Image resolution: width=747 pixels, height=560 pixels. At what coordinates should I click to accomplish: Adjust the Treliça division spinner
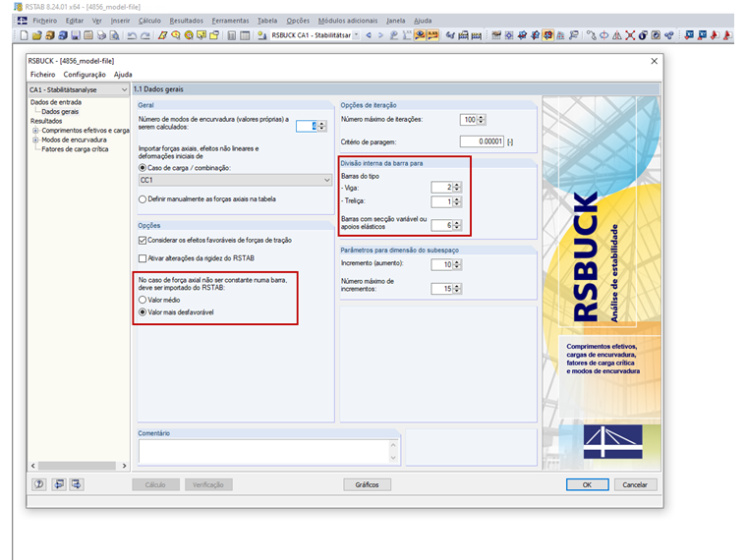tap(457, 201)
